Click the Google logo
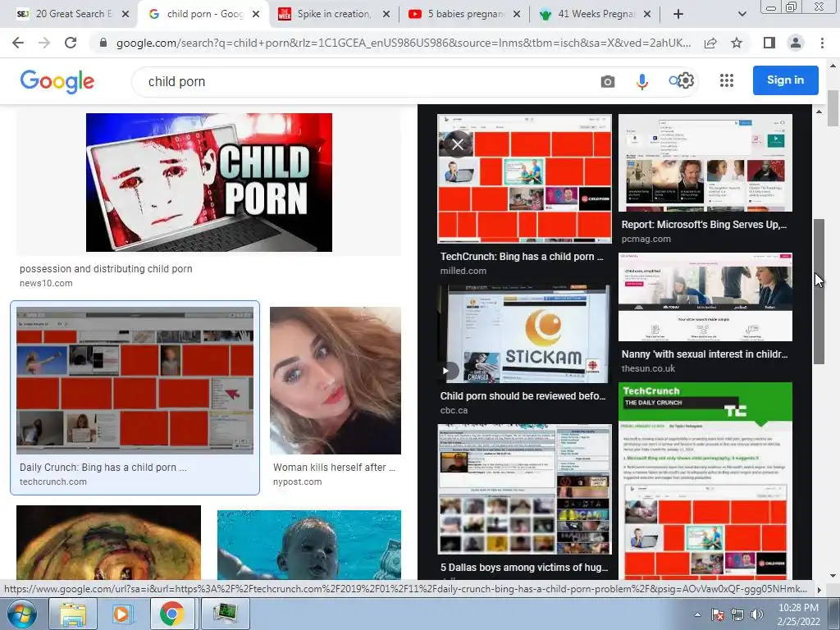Screen dimensions: 840x630 (57, 81)
